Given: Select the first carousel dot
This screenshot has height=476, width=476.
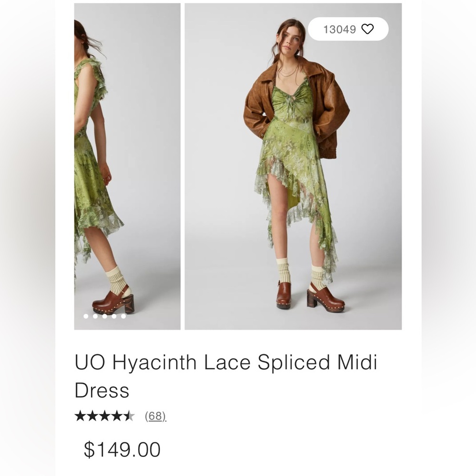Looking at the screenshot, I should (86, 317).
